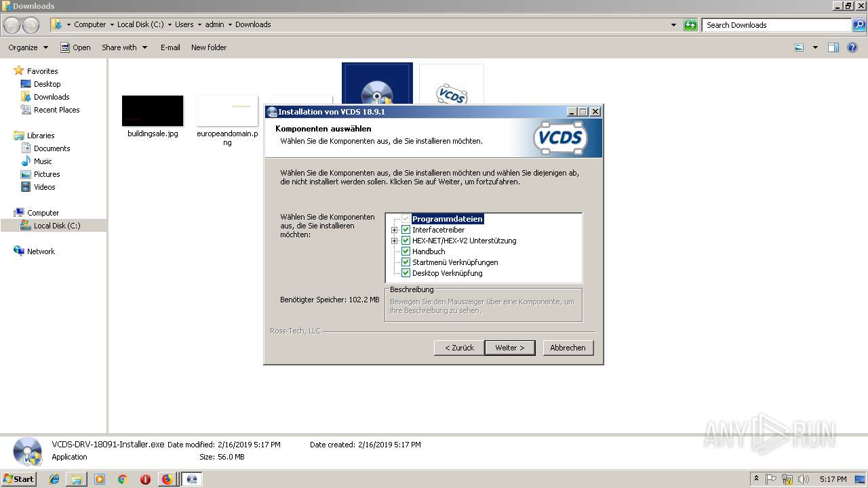Expand admin breadcrumb dropdown arrow
The height and width of the screenshot is (488, 868).
(230, 24)
